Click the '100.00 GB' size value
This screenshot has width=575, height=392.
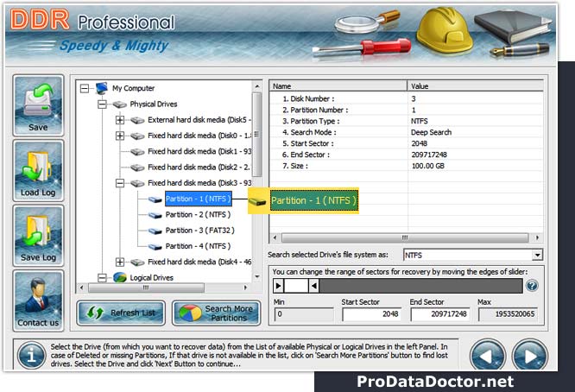pyautogui.click(x=427, y=166)
